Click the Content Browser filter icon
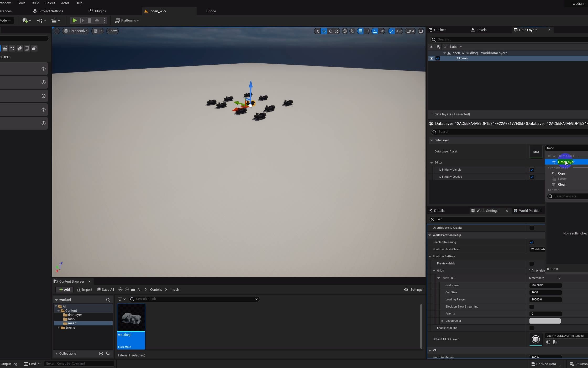Image resolution: width=588 pixels, height=368 pixels. 120,299
